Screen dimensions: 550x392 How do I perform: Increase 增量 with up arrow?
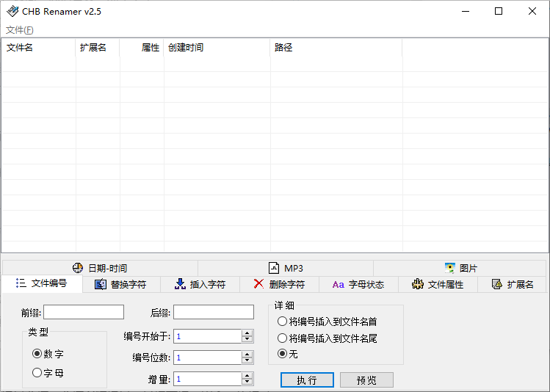point(247,376)
